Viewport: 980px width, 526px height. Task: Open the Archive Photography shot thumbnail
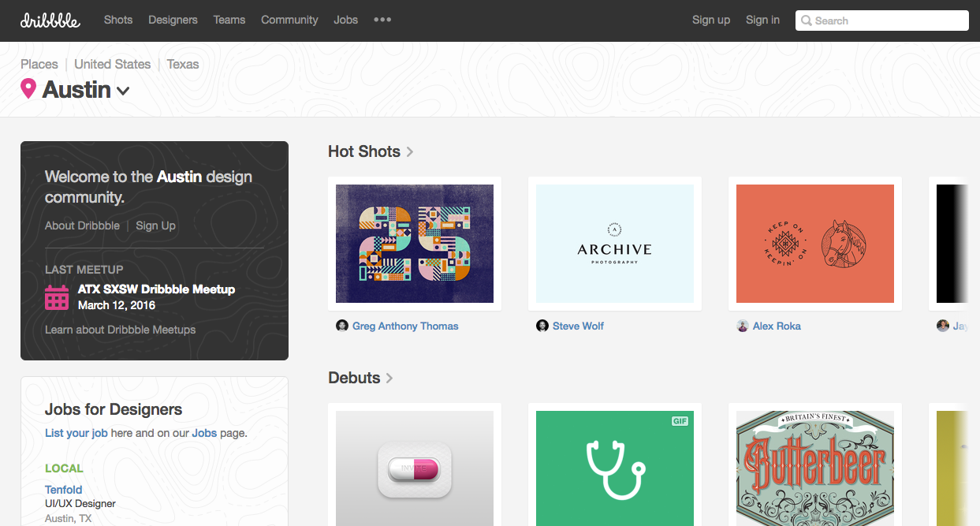pyautogui.click(x=615, y=244)
